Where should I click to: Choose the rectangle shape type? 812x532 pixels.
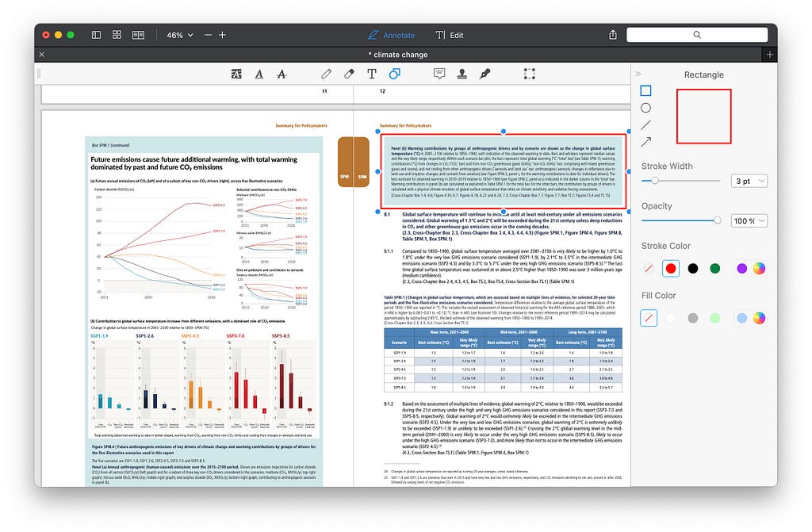tap(645, 90)
